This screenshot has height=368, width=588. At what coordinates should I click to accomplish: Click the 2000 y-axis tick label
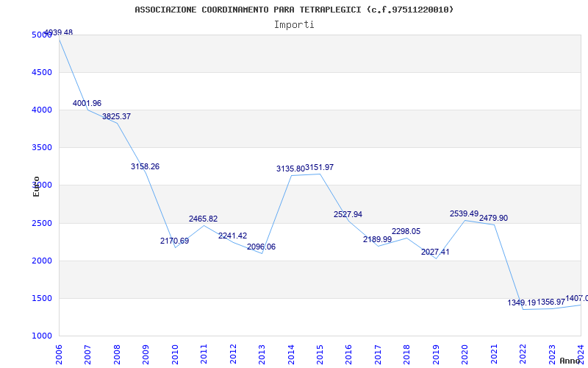(x=42, y=261)
